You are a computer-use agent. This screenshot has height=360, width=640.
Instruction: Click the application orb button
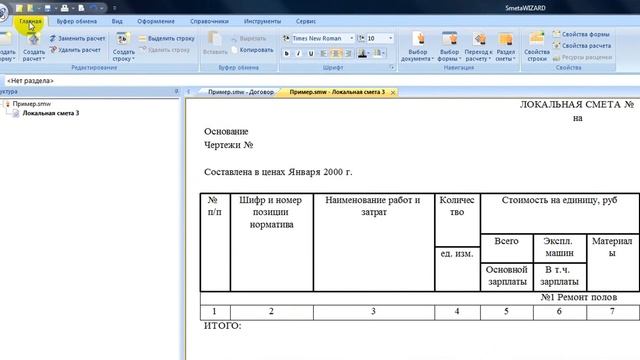coord(3,12)
